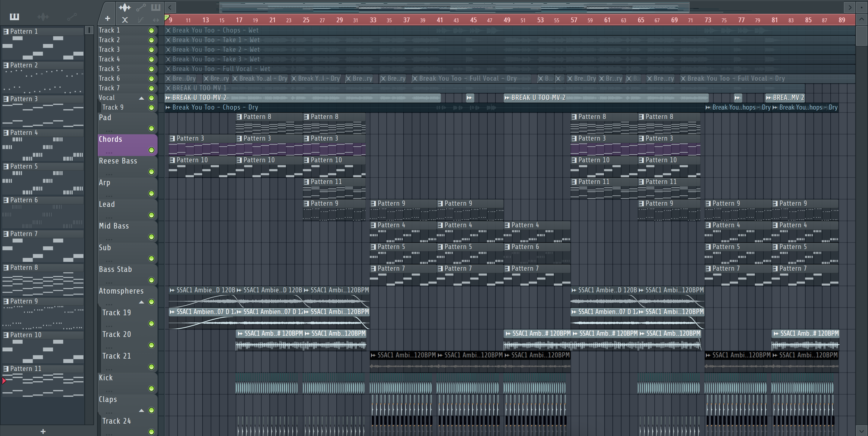This screenshot has height=436, width=868.
Task: Collapse the Atomspheres track group
Action: tap(142, 302)
